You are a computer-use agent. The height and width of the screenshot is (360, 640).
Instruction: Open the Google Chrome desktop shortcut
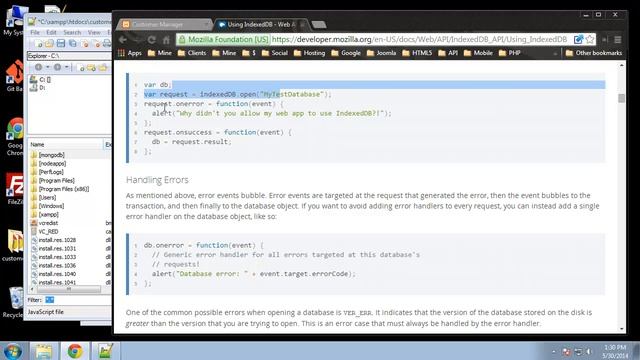pyautogui.click(x=15, y=137)
